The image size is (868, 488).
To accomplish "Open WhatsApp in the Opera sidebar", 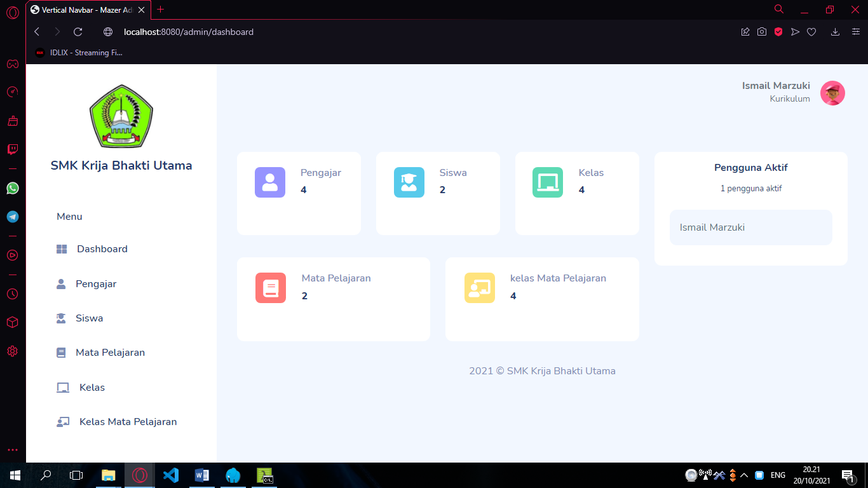I will [x=13, y=188].
